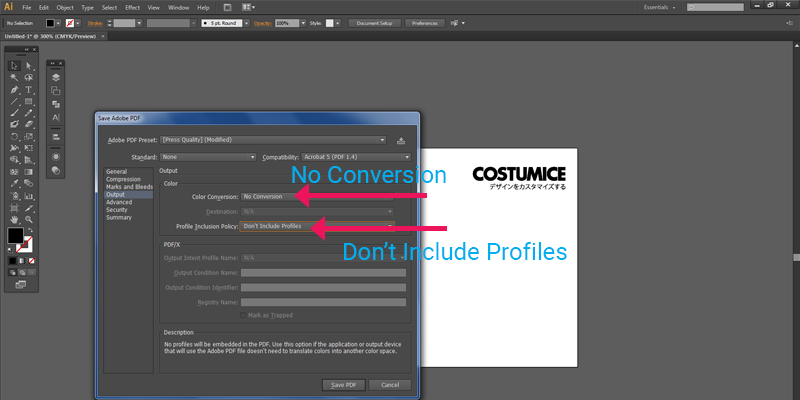
Task: Choose the Rectangle tool
Action: pos(29,102)
